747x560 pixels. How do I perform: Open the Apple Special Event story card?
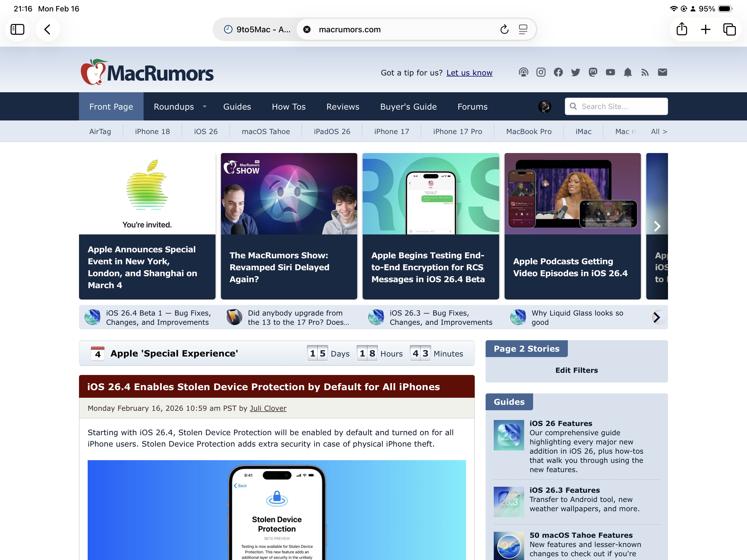(x=147, y=226)
